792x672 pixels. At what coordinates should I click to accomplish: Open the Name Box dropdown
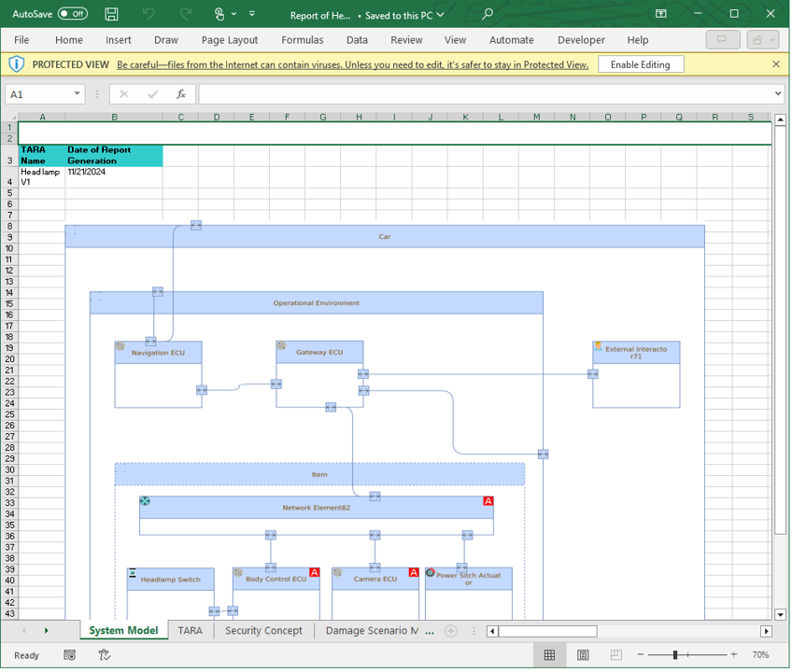click(77, 93)
